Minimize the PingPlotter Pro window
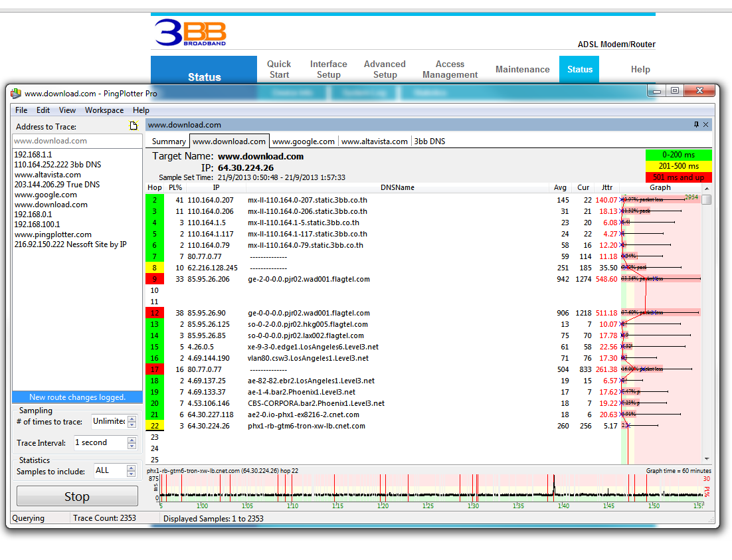The image size is (732, 560). (657, 90)
